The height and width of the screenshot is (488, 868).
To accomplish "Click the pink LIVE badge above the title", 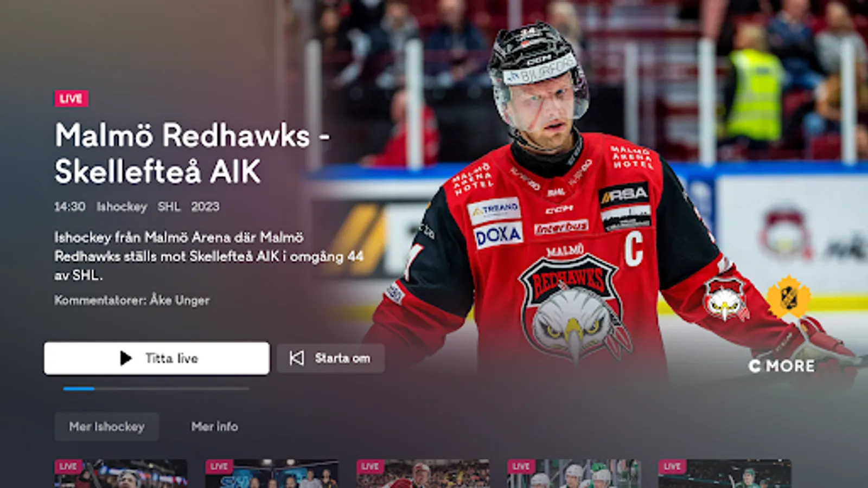I will coord(71,99).
